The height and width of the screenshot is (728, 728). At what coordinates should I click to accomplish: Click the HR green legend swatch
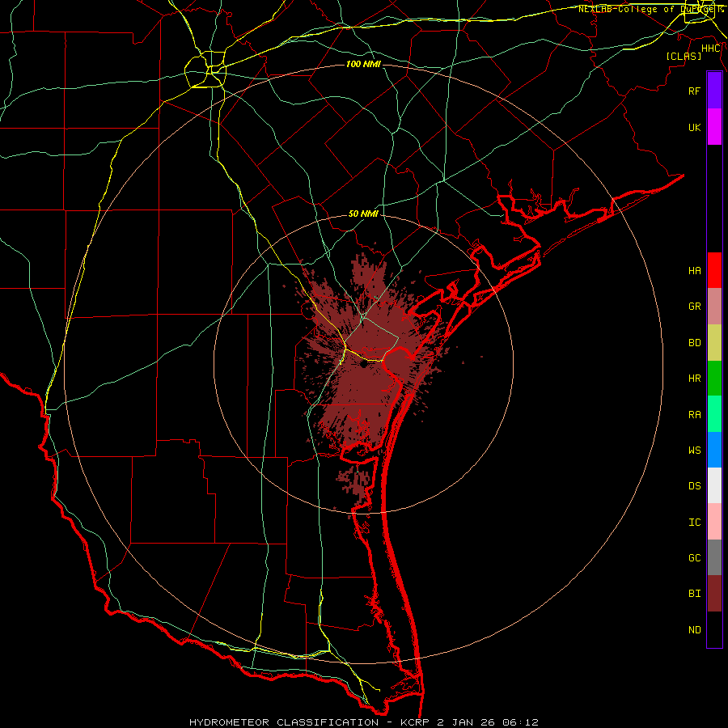(714, 379)
